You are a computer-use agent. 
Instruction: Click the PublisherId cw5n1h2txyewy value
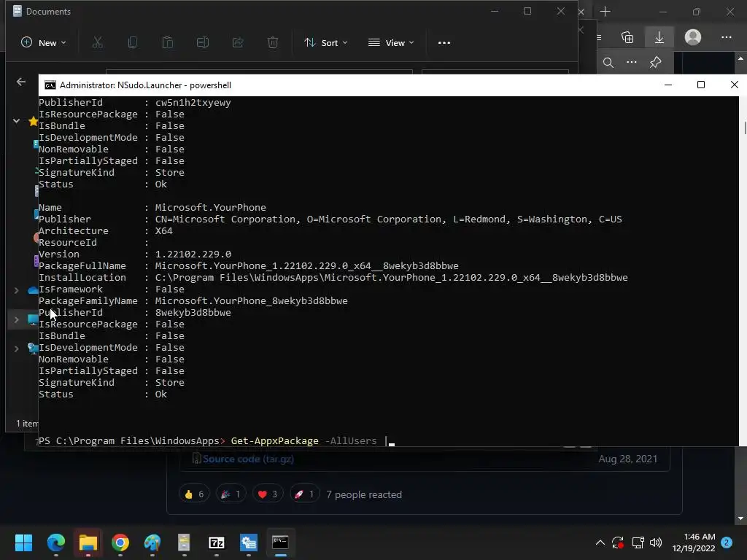pyautogui.click(x=193, y=102)
